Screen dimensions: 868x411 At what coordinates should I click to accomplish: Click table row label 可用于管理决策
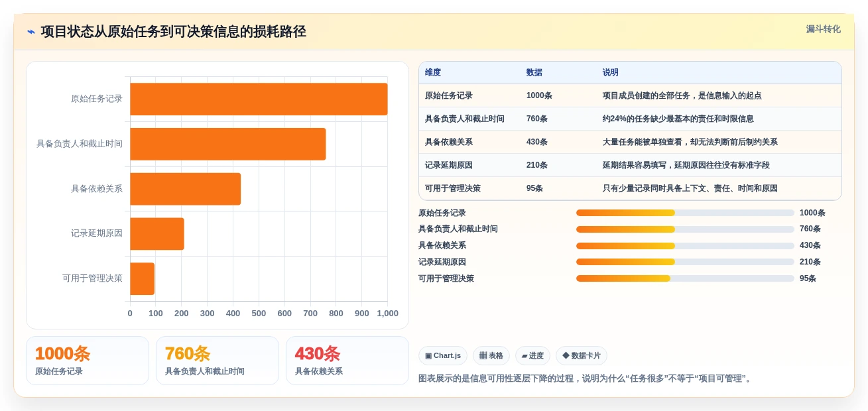tap(453, 188)
